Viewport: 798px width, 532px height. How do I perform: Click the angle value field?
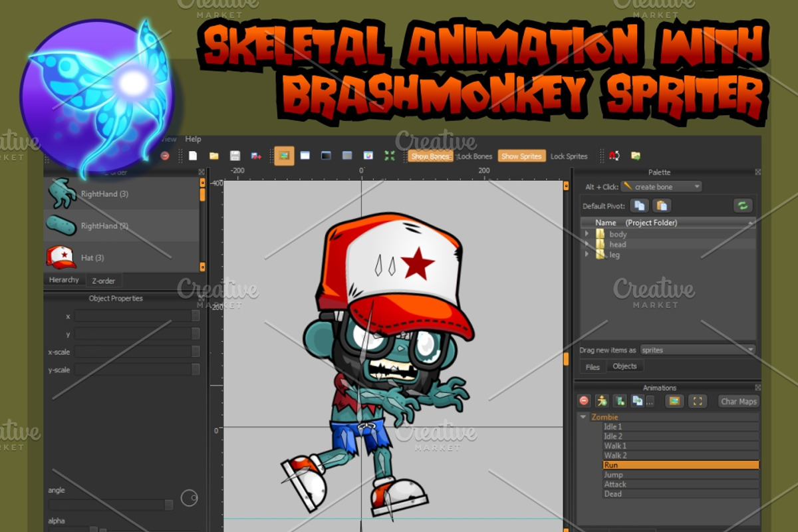coord(110,505)
